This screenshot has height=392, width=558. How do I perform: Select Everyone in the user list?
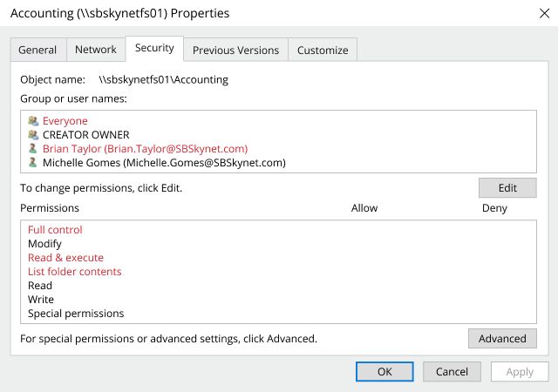(65, 121)
